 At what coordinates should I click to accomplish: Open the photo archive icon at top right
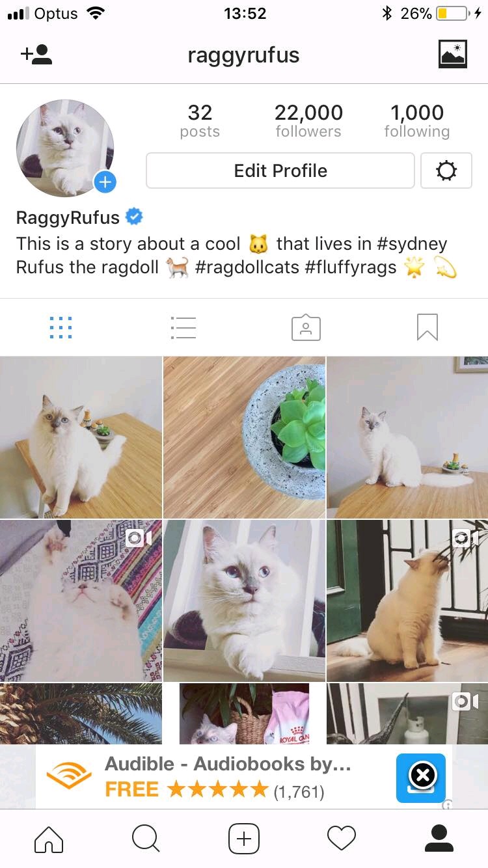[x=453, y=55]
